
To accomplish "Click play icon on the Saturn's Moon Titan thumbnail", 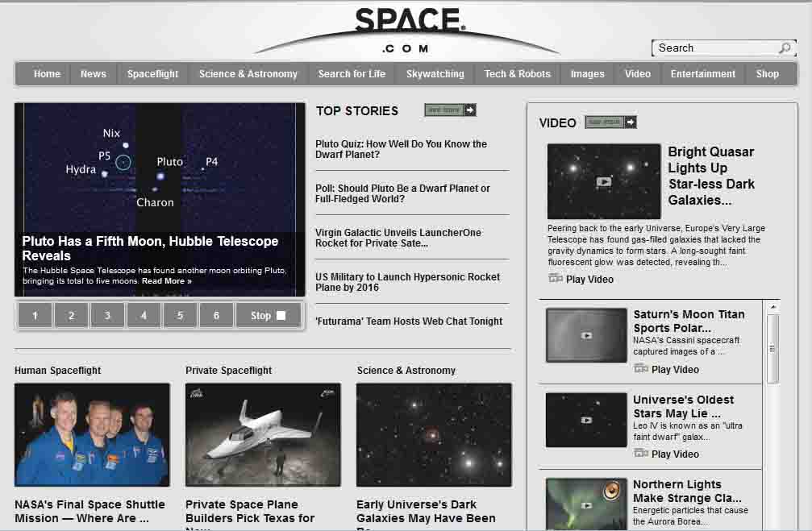I will tap(586, 336).
